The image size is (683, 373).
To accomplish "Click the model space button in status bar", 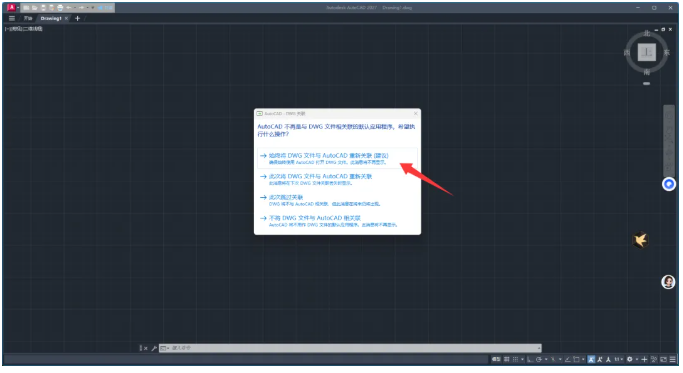I will click(x=496, y=359).
